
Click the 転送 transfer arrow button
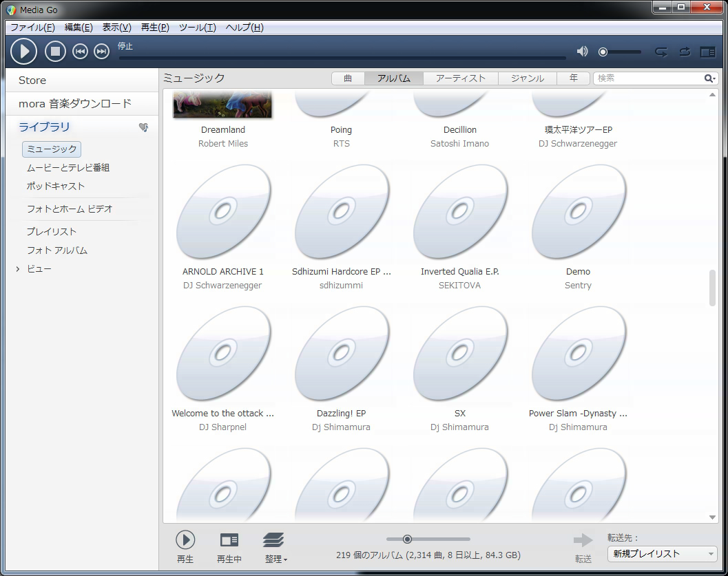pyautogui.click(x=583, y=540)
